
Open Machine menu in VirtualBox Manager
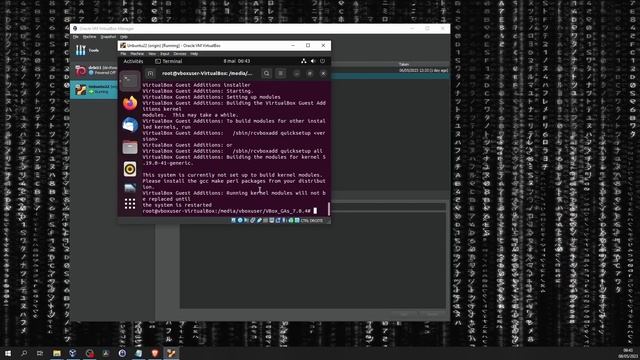tap(89, 37)
